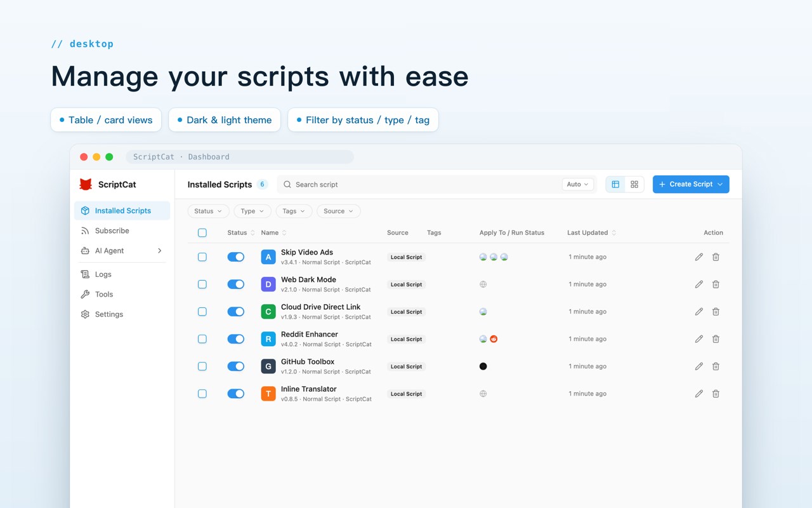Click the Local Script tag on Reddit Enhancer

pyautogui.click(x=407, y=339)
